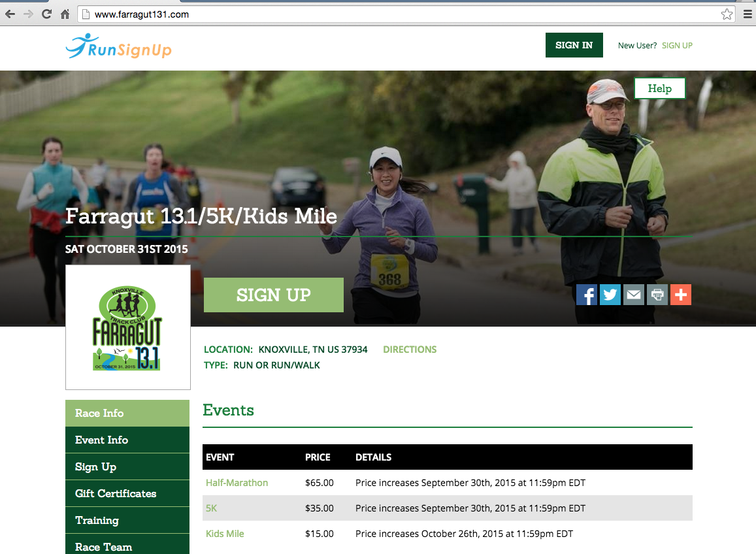
Task: Share the race page on Facebook
Action: pos(586,295)
